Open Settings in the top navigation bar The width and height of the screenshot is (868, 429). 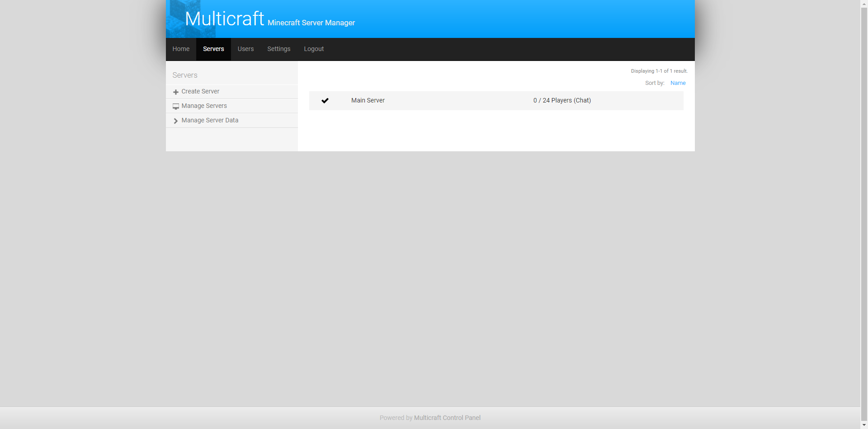[x=278, y=49]
